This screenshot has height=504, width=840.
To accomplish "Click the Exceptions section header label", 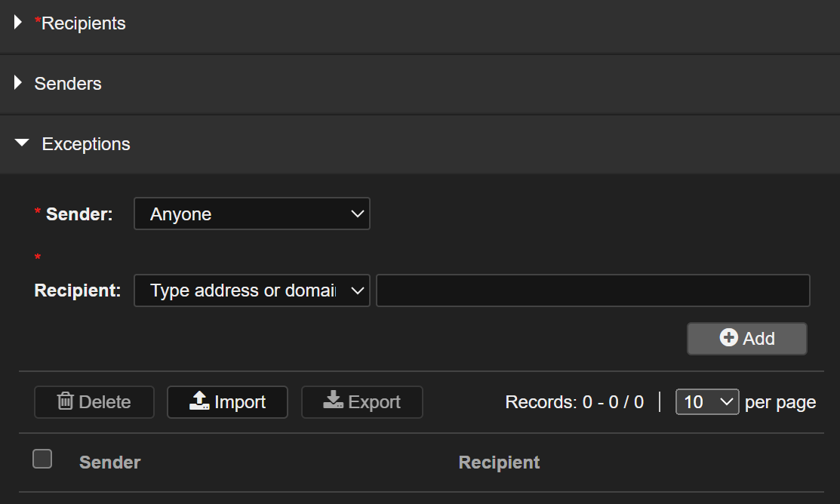I will tap(86, 144).
